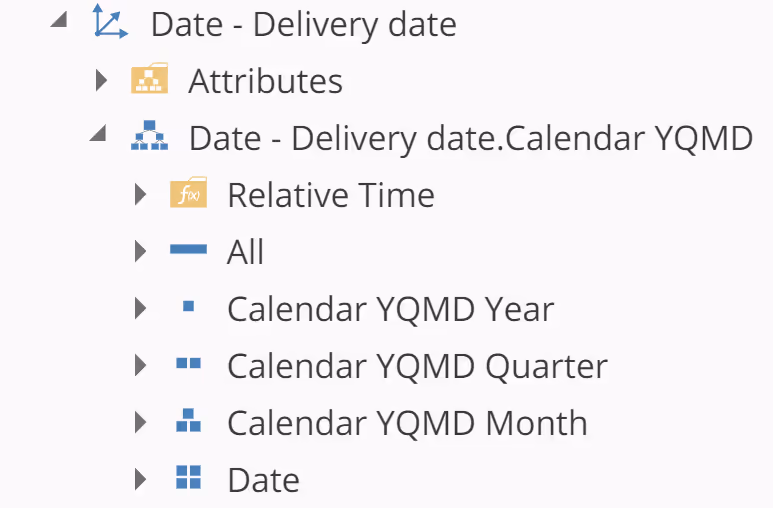Expand the Calendar YQMD Year level

pos(140,308)
